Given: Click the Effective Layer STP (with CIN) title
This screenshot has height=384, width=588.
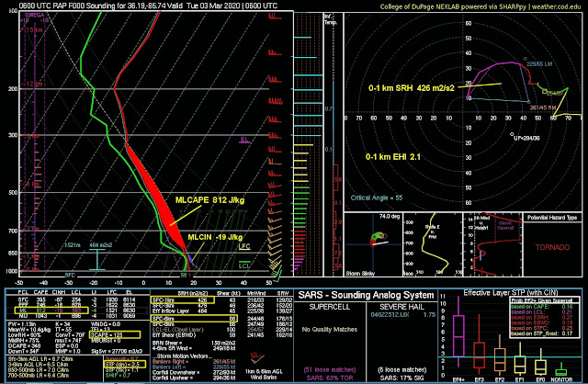Looking at the screenshot, I should 511,292.
